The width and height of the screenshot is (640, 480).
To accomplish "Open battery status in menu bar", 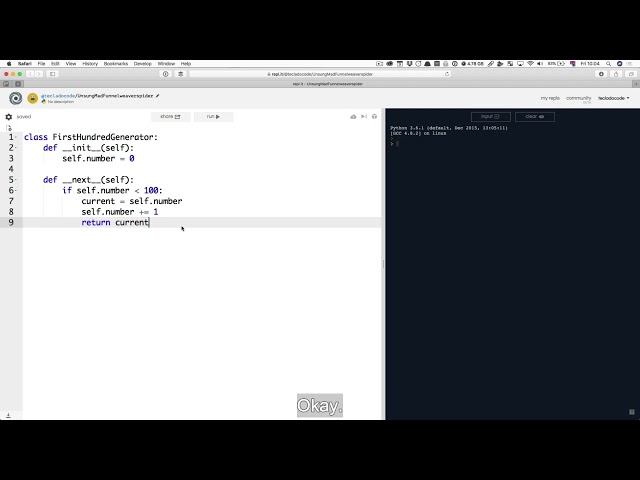I will (x=556, y=64).
